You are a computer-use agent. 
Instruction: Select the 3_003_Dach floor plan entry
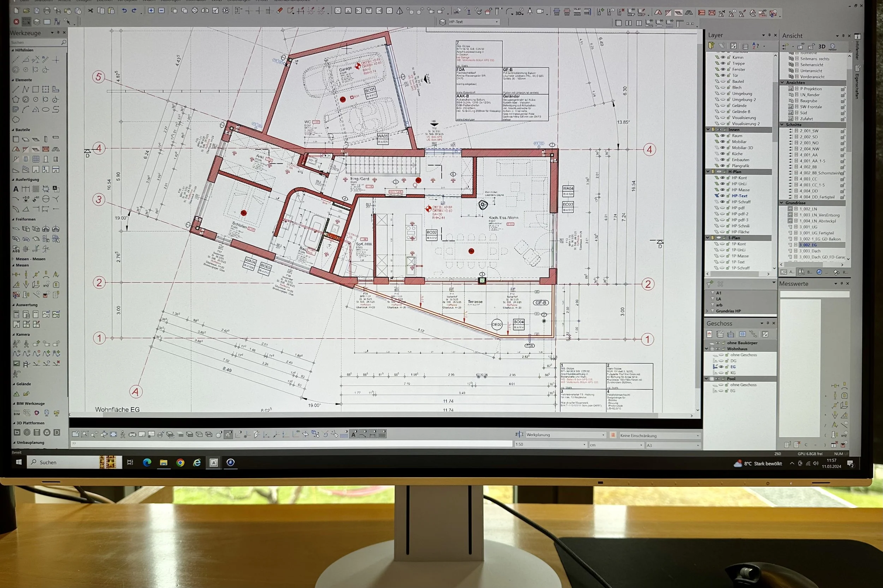click(810, 251)
